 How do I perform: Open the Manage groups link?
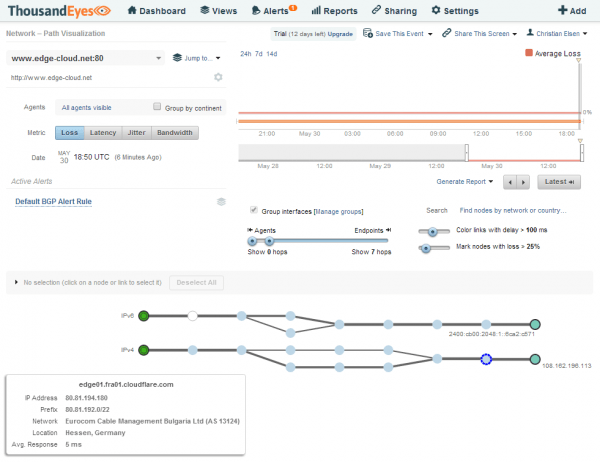(x=339, y=212)
